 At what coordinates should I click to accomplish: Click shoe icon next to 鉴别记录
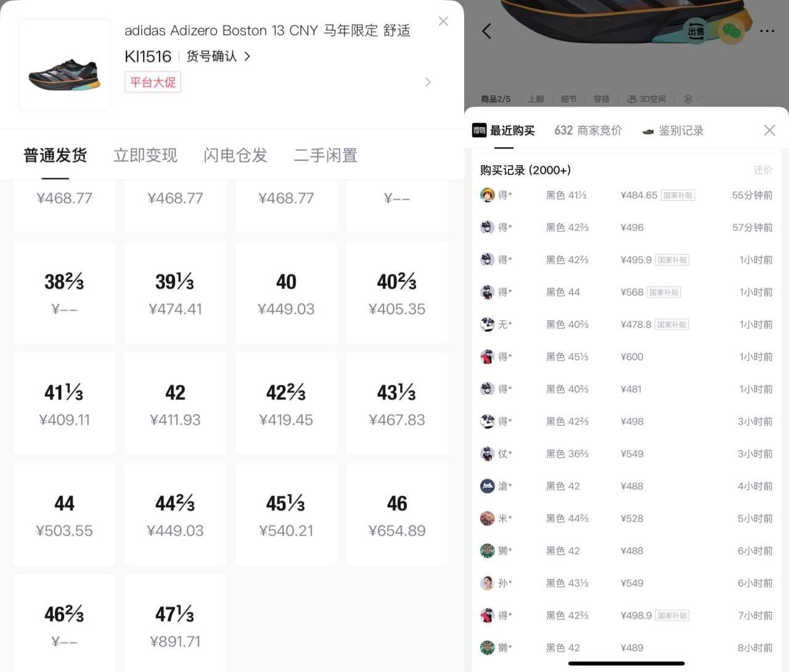point(648,131)
